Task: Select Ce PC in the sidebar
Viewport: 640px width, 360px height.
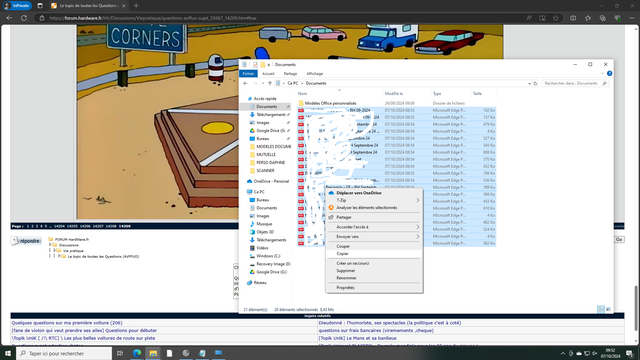Action: [259, 192]
